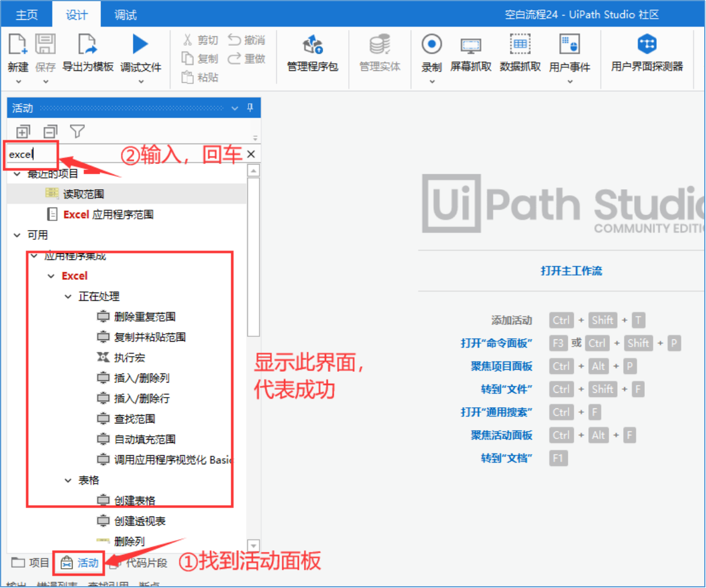This screenshot has height=588, width=706.
Task: Collapse the 正在处理 node
Action: click(x=68, y=297)
